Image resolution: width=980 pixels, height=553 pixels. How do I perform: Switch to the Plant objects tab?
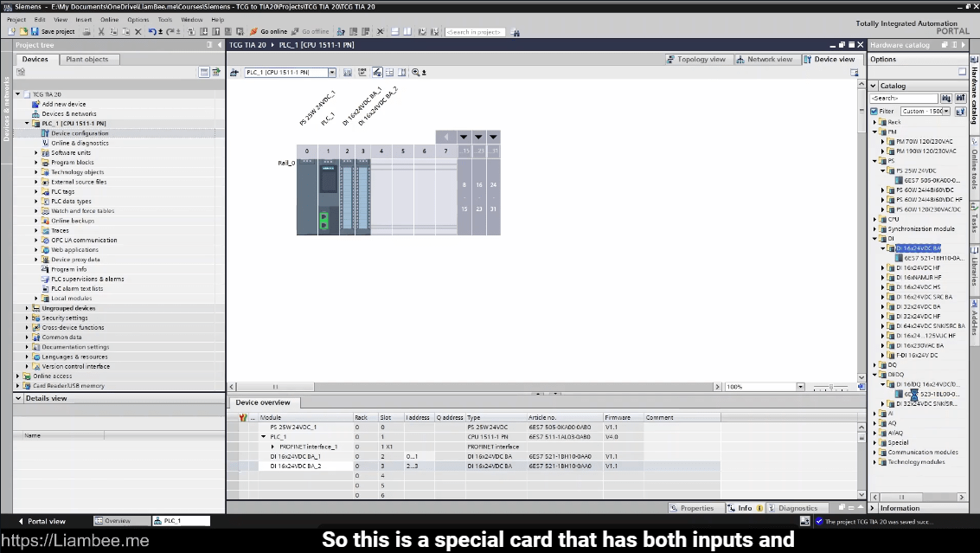pos(87,60)
